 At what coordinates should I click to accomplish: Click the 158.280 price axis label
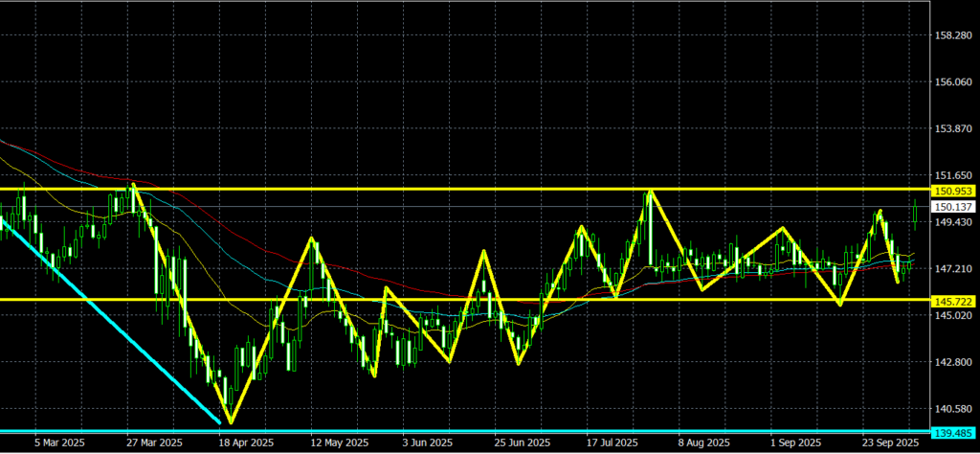951,35
